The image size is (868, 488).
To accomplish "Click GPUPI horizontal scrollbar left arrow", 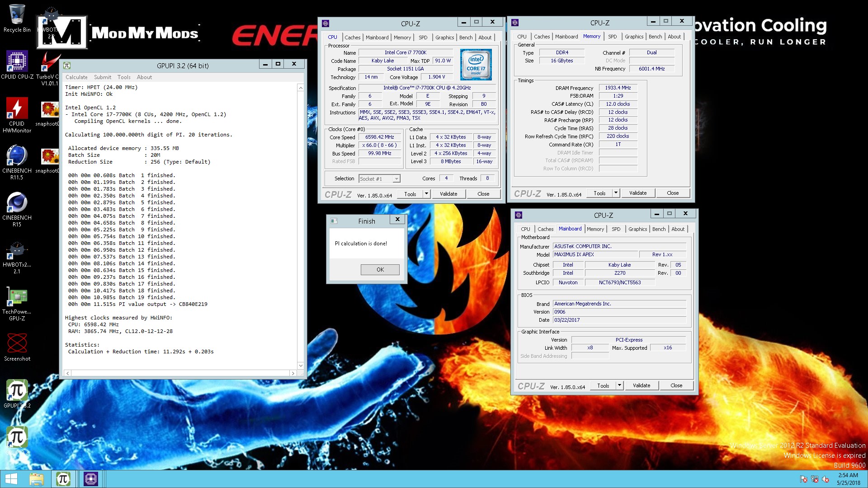I will (x=67, y=373).
